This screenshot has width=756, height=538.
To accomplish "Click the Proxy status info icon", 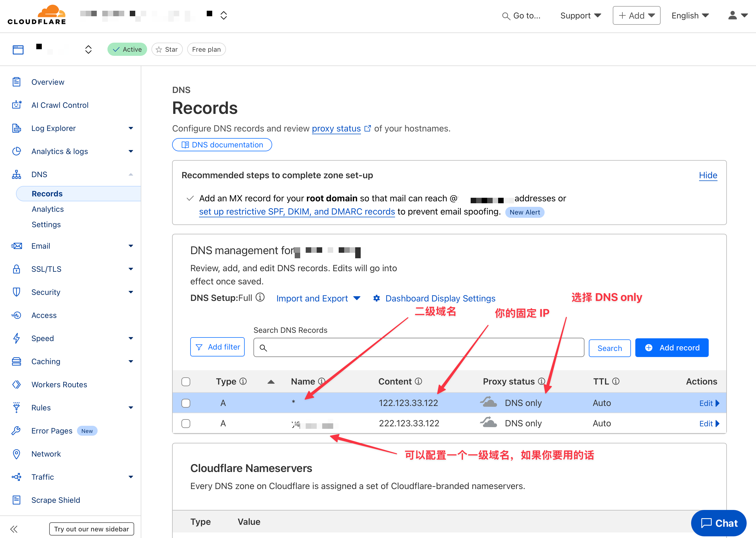I will pos(541,381).
